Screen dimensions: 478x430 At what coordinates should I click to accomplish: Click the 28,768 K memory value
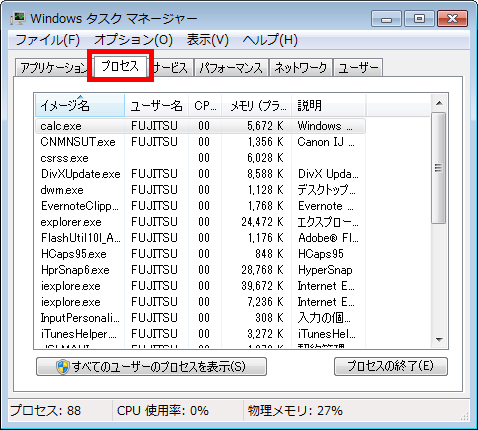click(262, 270)
